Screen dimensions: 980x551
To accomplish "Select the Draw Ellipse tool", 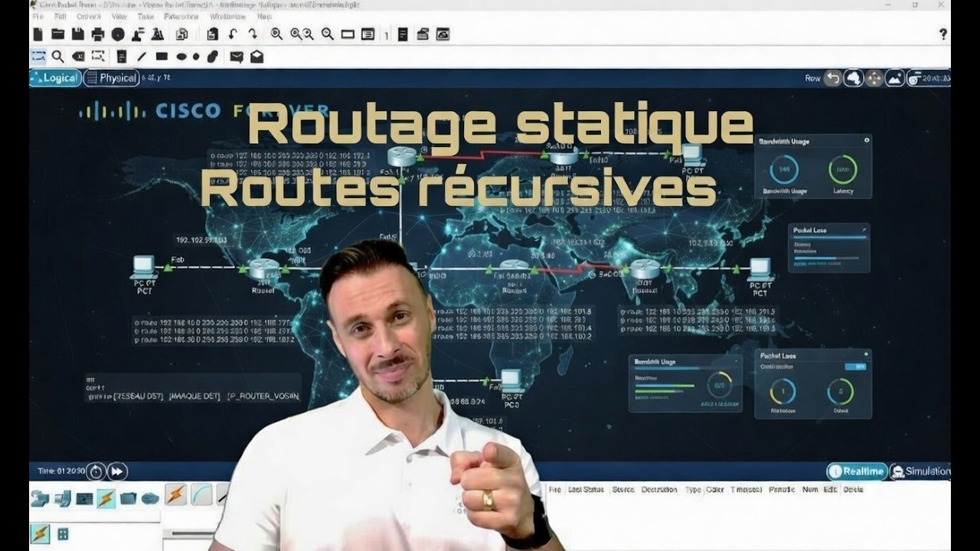I will (181, 56).
